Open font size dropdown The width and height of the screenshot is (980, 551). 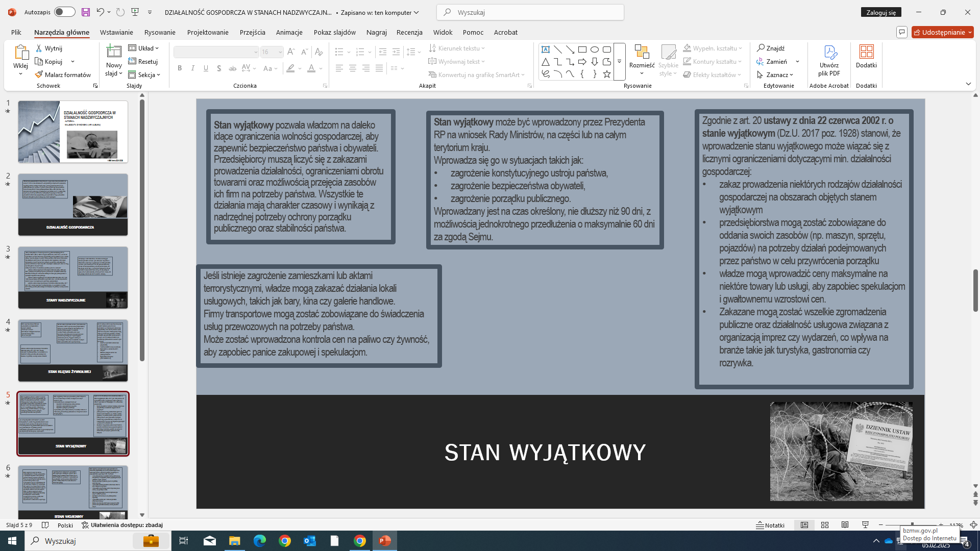click(280, 52)
